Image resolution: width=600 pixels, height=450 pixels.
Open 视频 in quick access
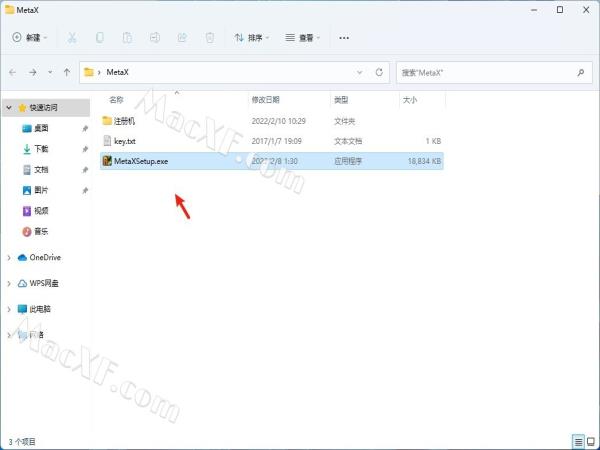(41, 211)
